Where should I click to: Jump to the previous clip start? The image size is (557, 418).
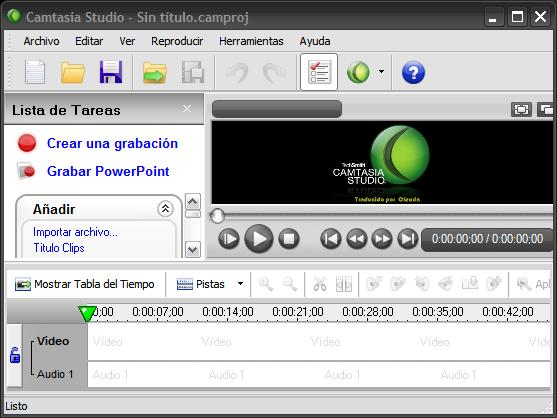coord(331,239)
